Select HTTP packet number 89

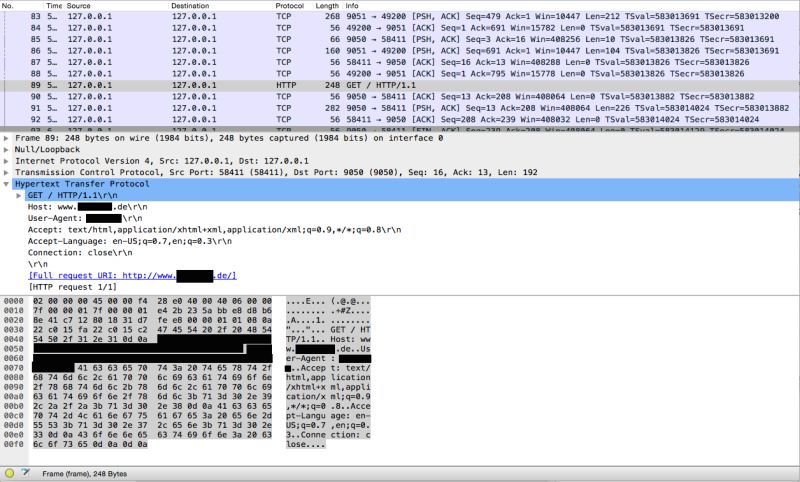[x=400, y=85]
